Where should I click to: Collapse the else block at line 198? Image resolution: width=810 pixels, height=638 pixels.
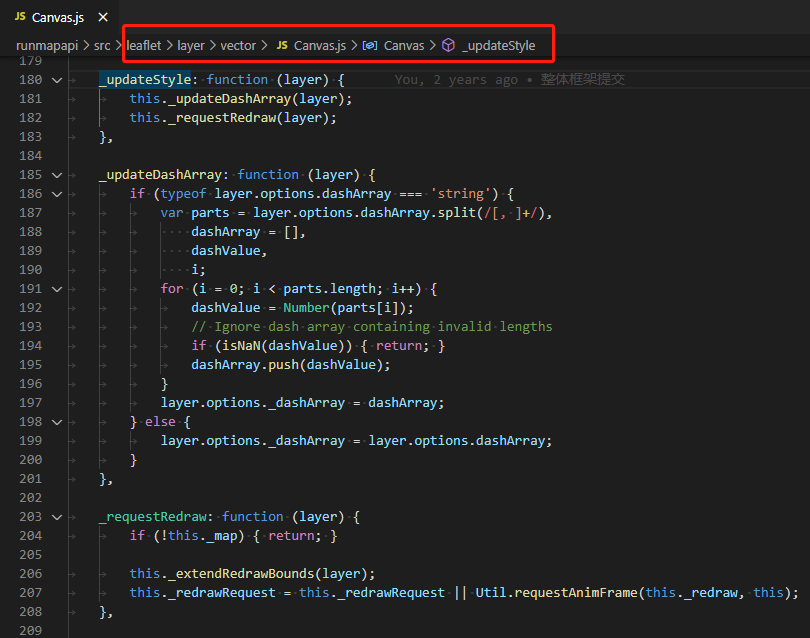(57, 421)
